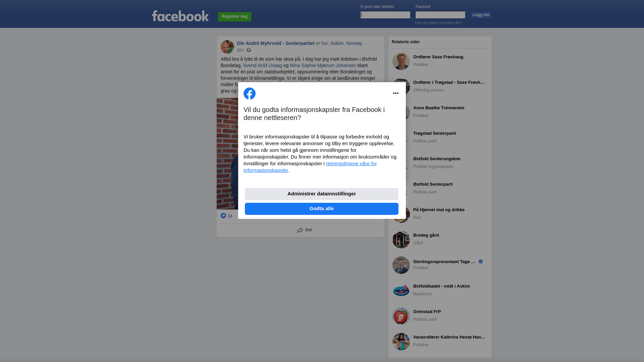Screen dimensions: 644x362
Task: Click the blue Facebook icon in the cookie dialog
Action: click(250, 94)
